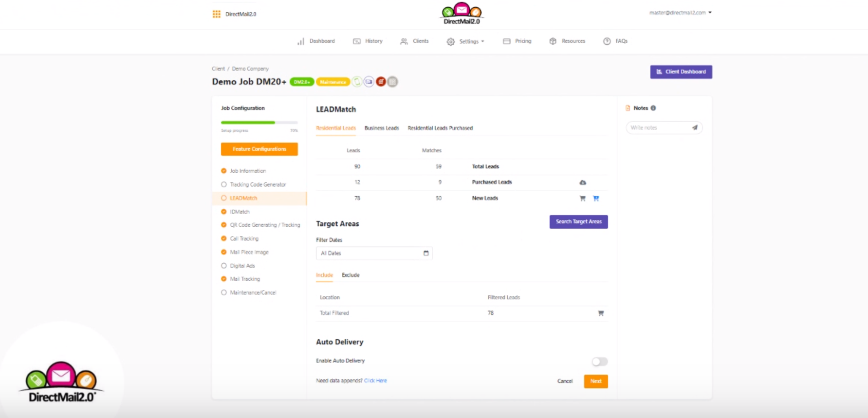This screenshot has height=418, width=868.
Task: Send note using paper plane icon
Action: coord(695,127)
